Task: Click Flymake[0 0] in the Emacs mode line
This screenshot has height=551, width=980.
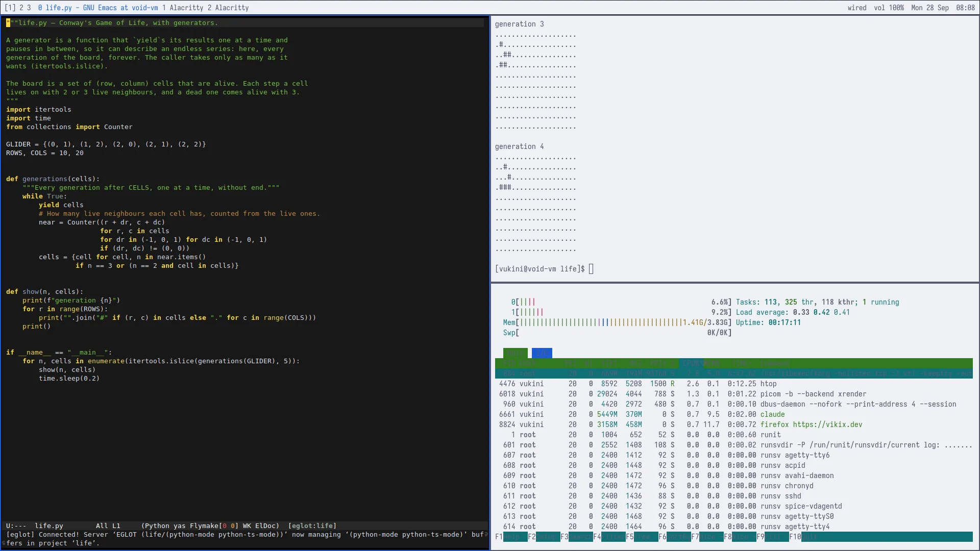Action: pos(214,525)
